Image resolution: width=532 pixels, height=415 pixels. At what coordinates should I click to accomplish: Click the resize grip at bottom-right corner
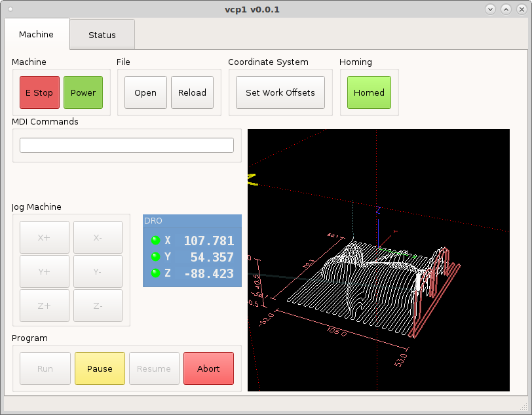524,406
